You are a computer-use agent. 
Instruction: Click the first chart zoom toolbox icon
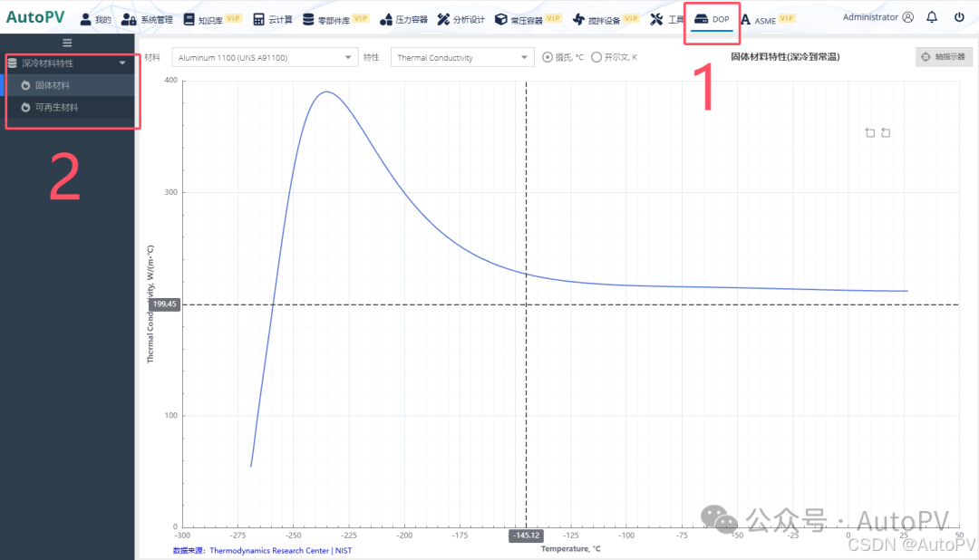[x=869, y=132]
